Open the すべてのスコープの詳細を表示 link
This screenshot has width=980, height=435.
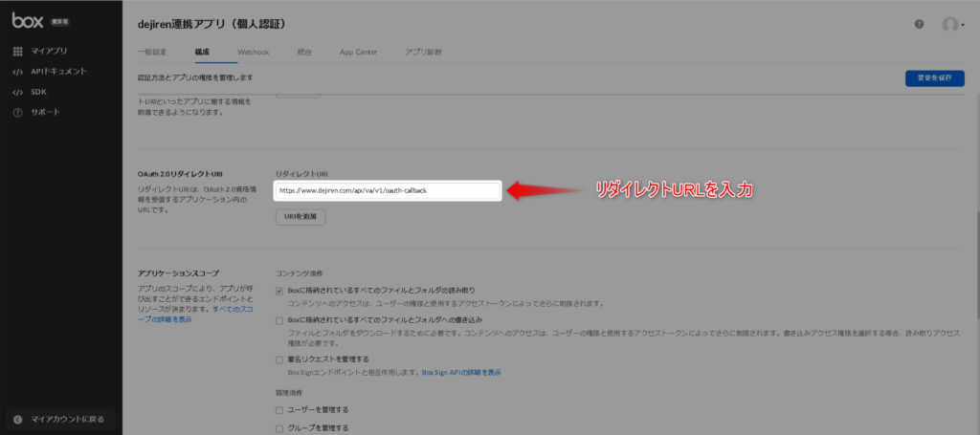pyautogui.click(x=195, y=315)
